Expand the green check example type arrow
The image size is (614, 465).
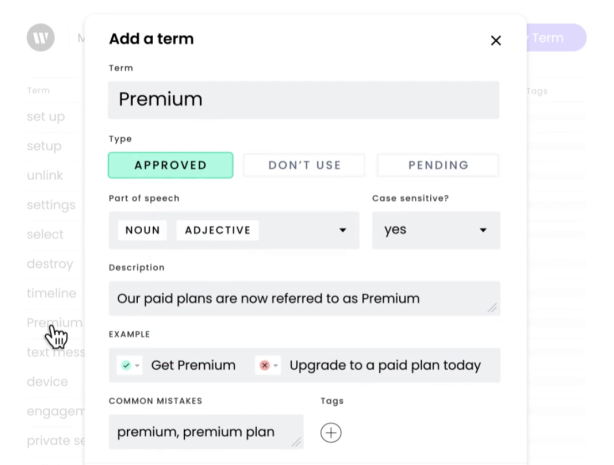(137, 366)
